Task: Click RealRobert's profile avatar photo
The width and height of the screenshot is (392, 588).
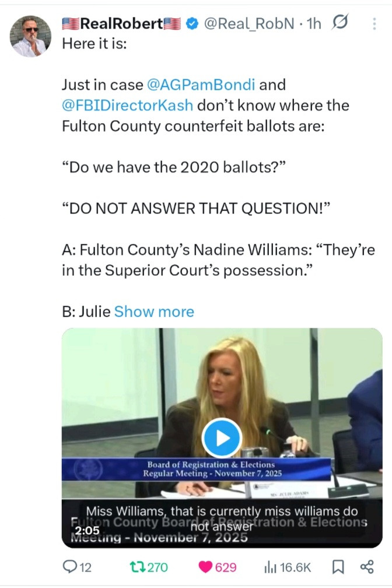Action: (x=30, y=36)
